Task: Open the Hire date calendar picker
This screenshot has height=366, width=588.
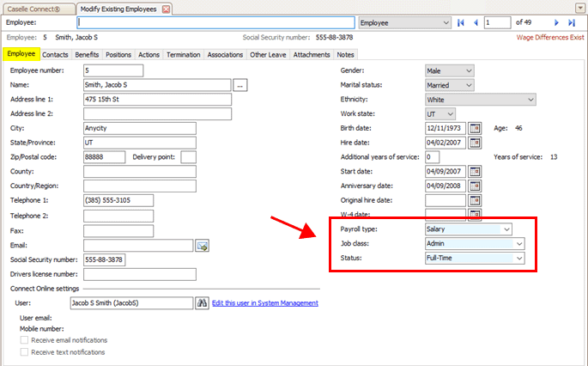Action: pyautogui.click(x=475, y=143)
